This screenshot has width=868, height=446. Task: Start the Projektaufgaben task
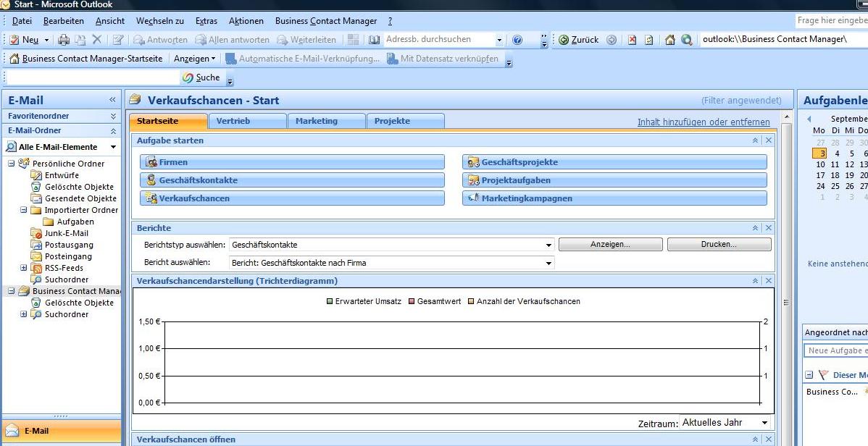614,180
